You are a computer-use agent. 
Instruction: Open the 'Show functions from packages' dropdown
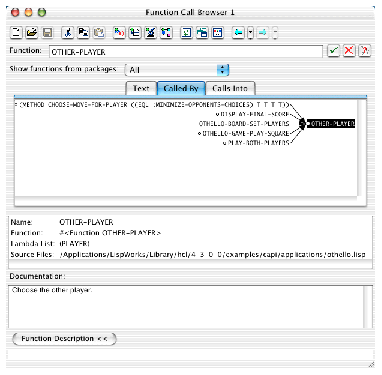(x=177, y=70)
